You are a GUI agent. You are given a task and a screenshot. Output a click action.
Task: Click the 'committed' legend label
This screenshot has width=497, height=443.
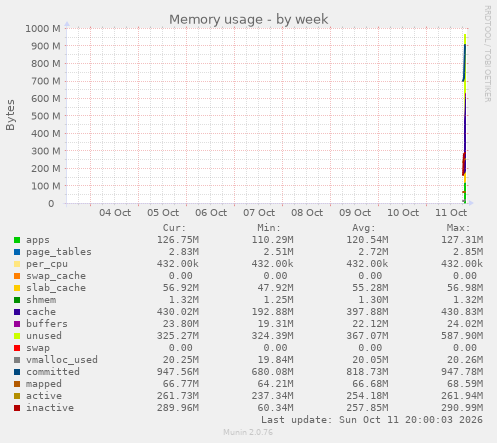click(53, 372)
